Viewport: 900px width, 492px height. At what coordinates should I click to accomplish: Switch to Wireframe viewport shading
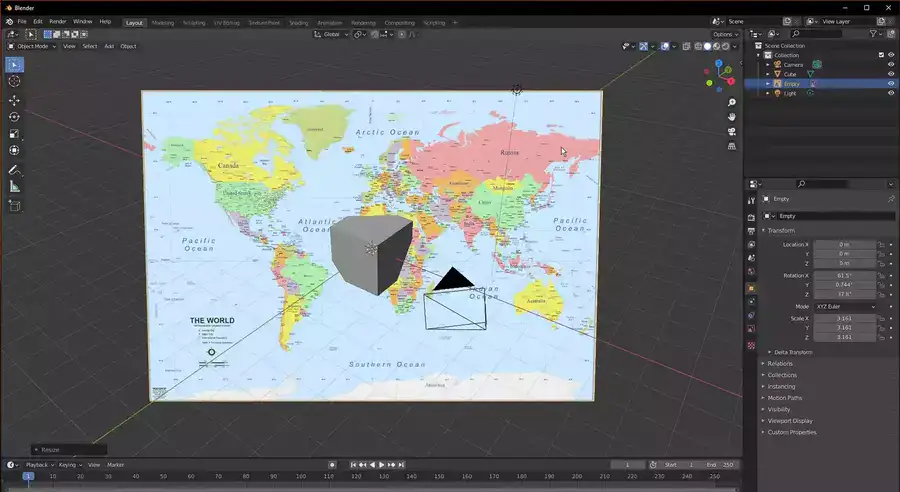click(698, 47)
